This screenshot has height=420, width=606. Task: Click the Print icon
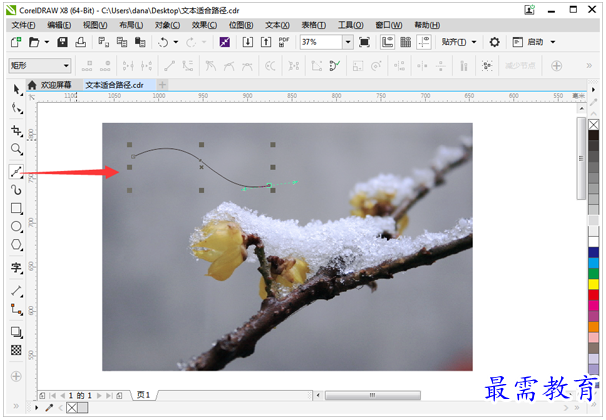pyautogui.click(x=80, y=42)
